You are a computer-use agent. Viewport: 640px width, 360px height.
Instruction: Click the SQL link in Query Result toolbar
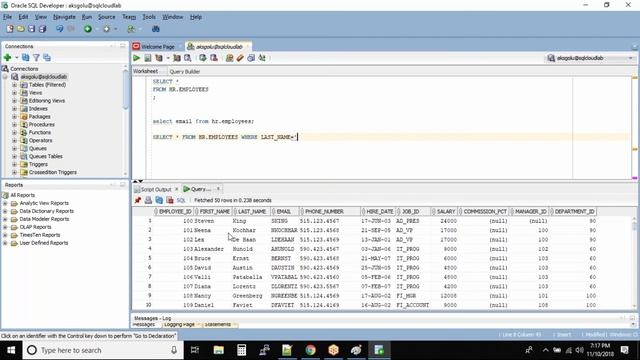(181, 200)
